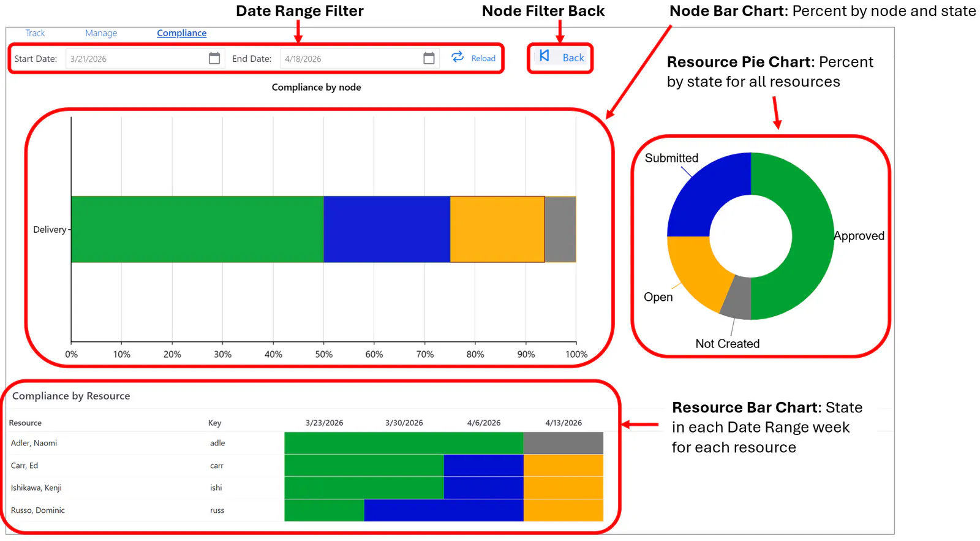Screen dimensions: 980x541
Task: Open the Compliance tab
Action: tap(181, 33)
